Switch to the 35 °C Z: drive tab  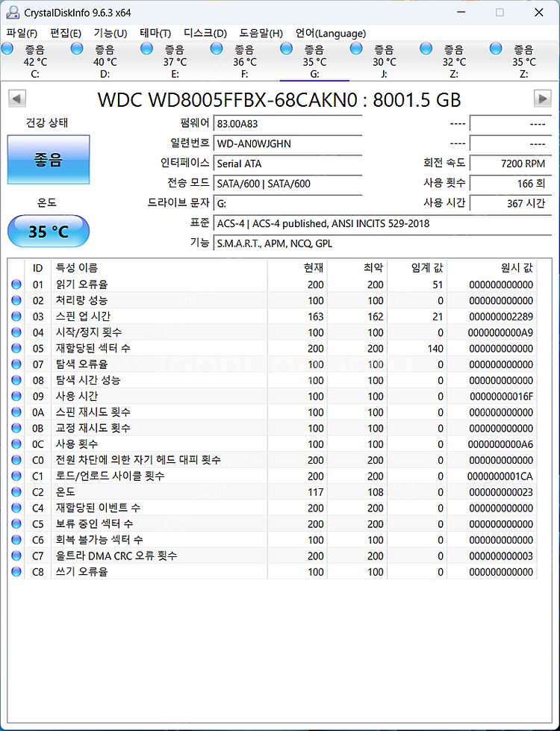click(x=524, y=61)
